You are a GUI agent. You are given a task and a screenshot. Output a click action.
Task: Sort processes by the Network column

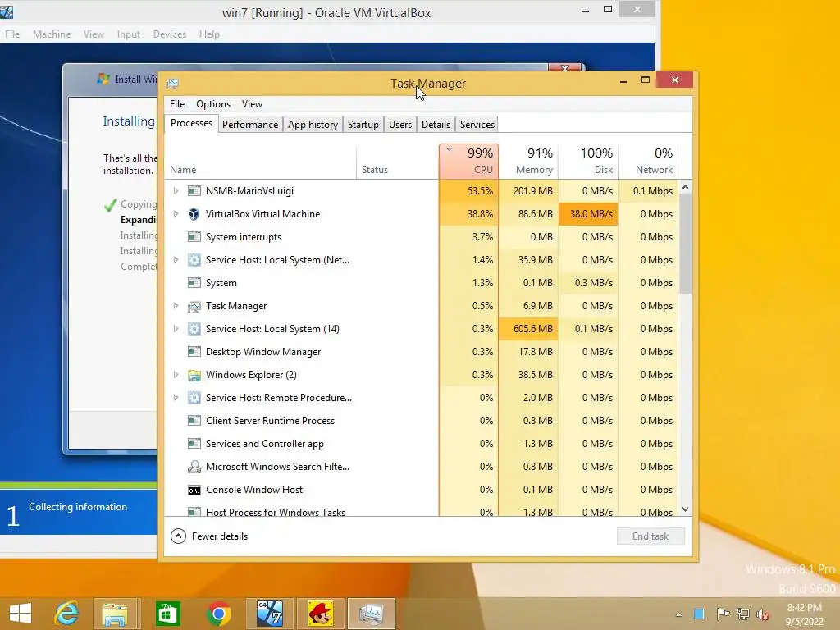pyautogui.click(x=648, y=161)
